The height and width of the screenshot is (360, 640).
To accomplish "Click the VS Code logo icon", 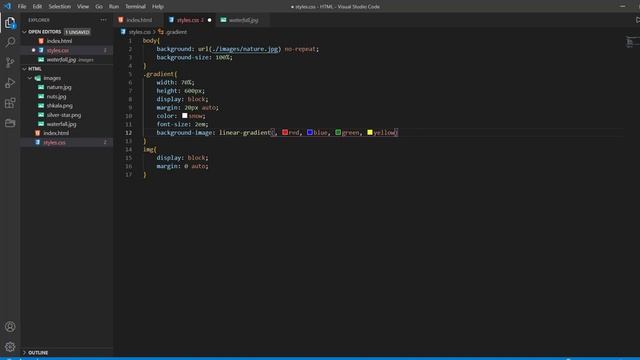I will click(7, 6).
